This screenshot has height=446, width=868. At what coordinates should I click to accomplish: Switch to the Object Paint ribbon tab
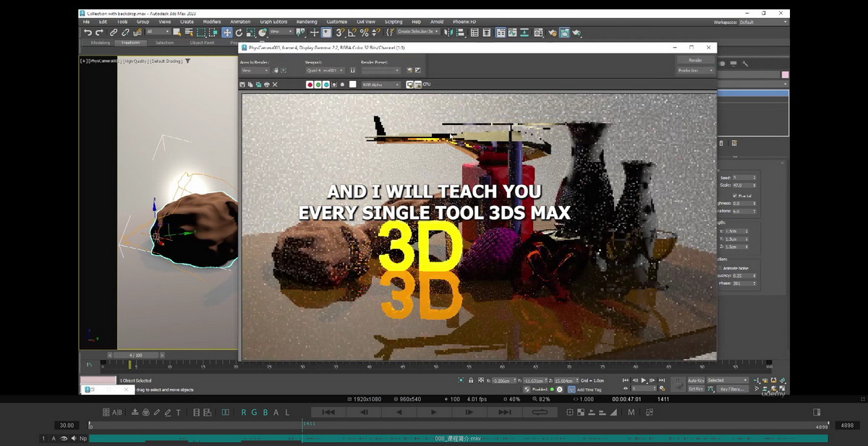click(203, 43)
